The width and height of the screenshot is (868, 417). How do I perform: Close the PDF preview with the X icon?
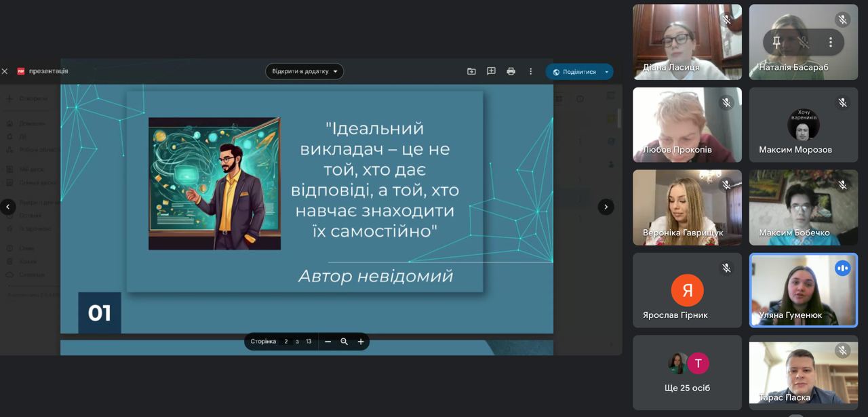(5, 71)
